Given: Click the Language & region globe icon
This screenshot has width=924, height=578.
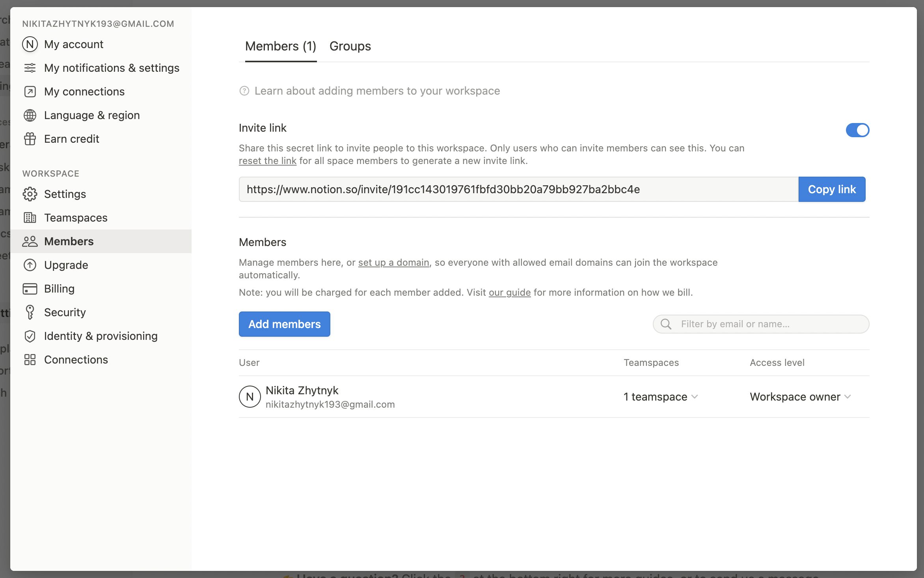Looking at the screenshot, I should coord(30,115).
